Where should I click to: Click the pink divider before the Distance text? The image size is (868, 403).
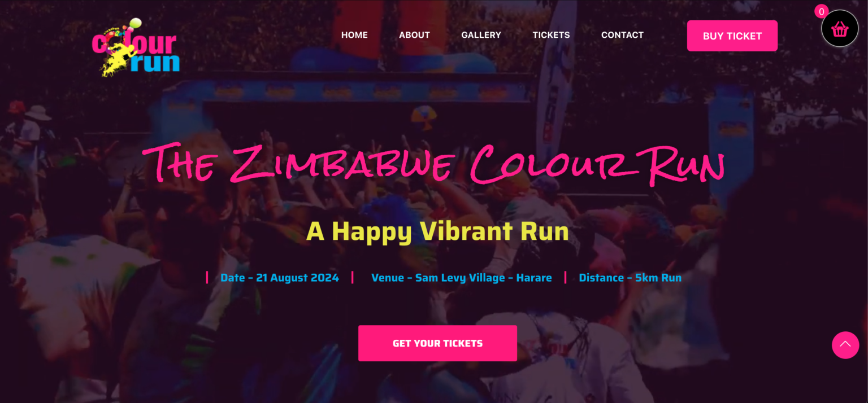click(x=565, y=278)
